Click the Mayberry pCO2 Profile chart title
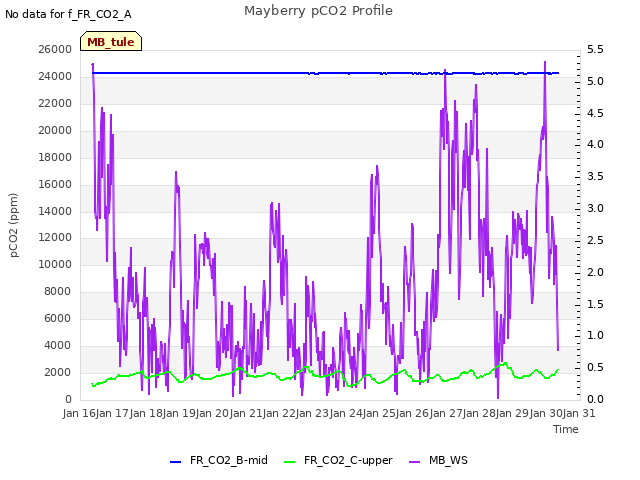This screenshot has height=480, width=640. point(318,11)
